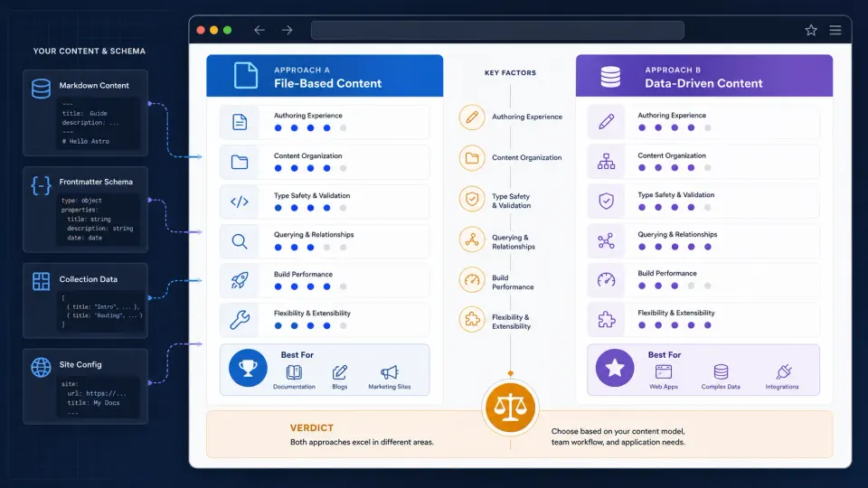868x488 pixels.
Task: Click 'Both approaches excel in different areas.' text
Action: click(x=362, y=442)
